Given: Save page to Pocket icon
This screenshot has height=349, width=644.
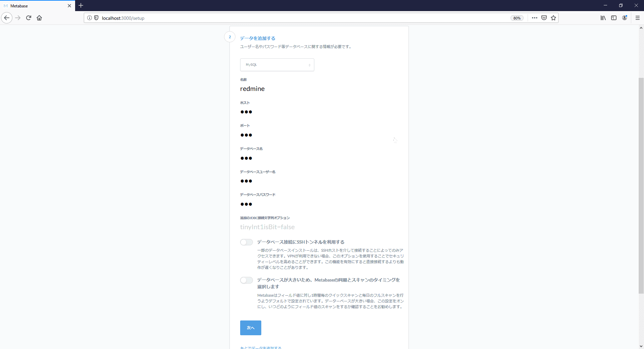Looking at the screenshot, I should 544,18.
